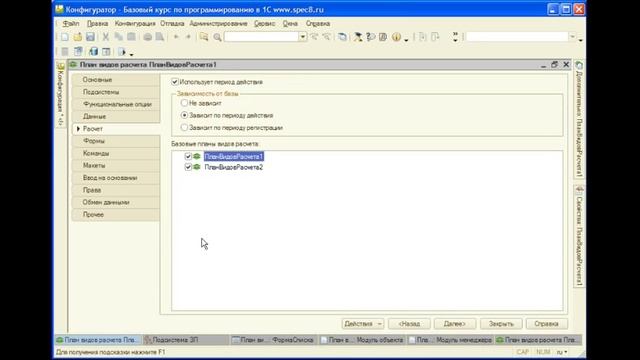Image resolution: width=640 pixels, height=360 pixels.
Task: Open the Файл menu
Action: click(x=71, y=24)
